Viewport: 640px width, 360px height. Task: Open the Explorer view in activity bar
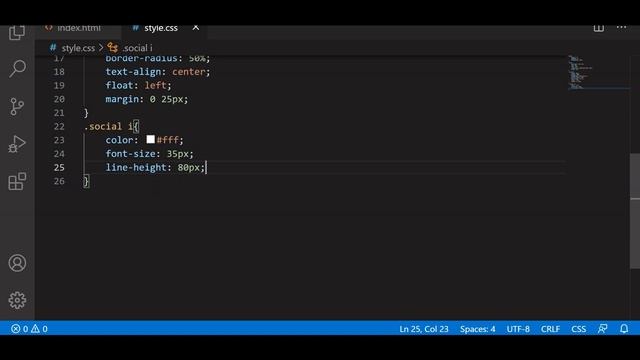point(17,32)
